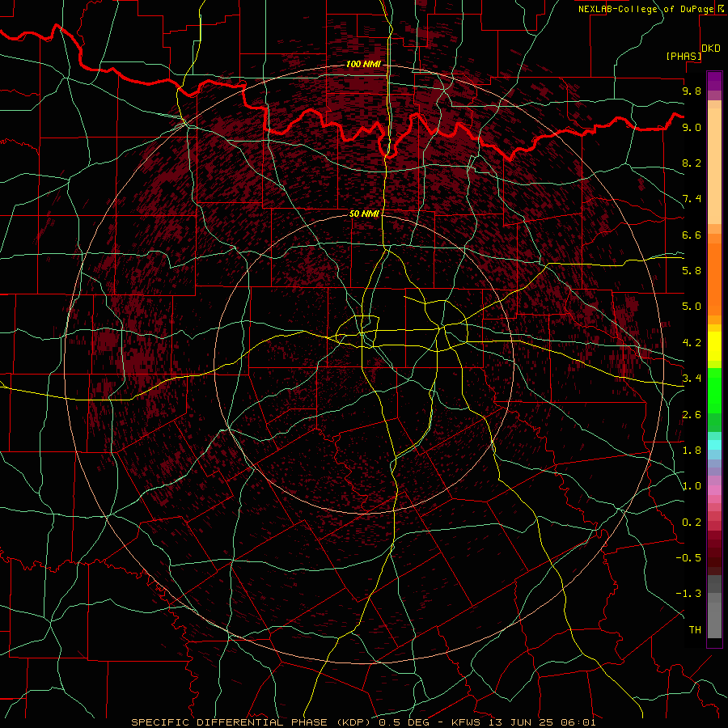Click the 2.6 scale value
The image size is (728, 728).
pyautogui.click(x=692, y=415)
